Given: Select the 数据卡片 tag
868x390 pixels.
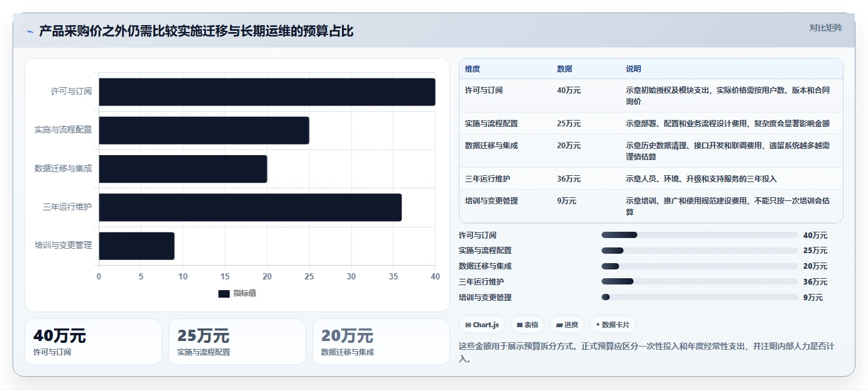Looking at the screenshot, I should tap(612, 325).
